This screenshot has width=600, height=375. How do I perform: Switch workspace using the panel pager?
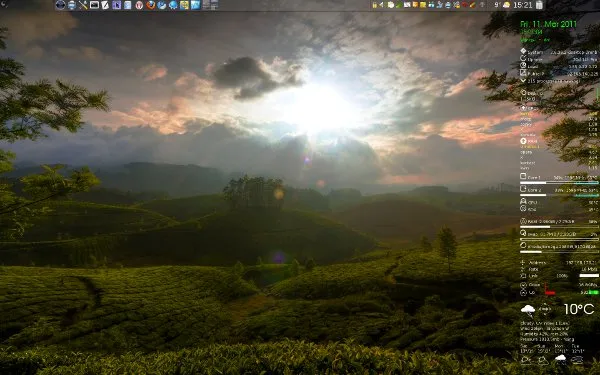click(210, 5)
